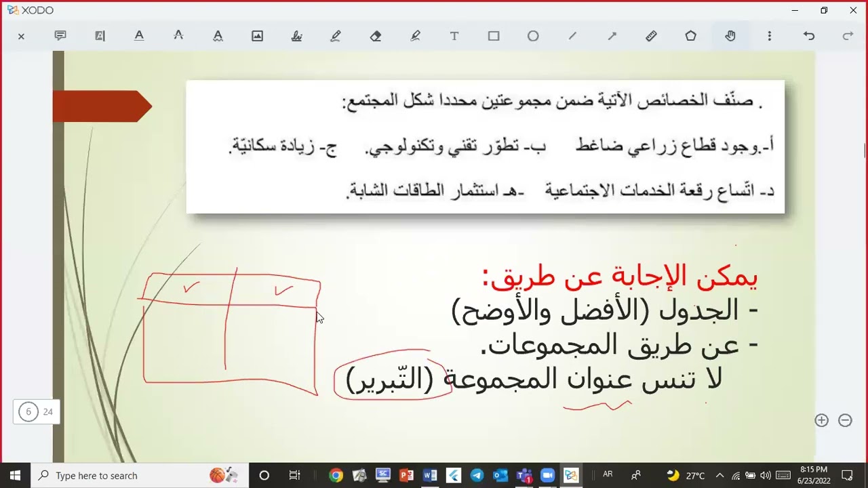Select the eraser tool
The height and width of the screenshot is (488, 868).
[x=376, y=36]
